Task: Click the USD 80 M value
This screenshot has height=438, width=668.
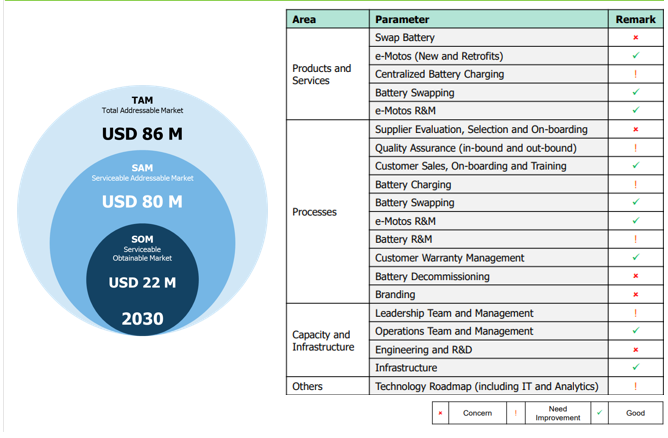Action: point(142,202)
